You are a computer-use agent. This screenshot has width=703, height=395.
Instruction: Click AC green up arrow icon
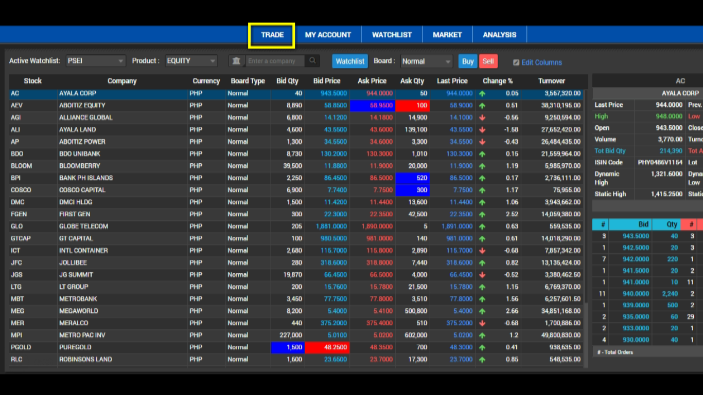[482, 94]
